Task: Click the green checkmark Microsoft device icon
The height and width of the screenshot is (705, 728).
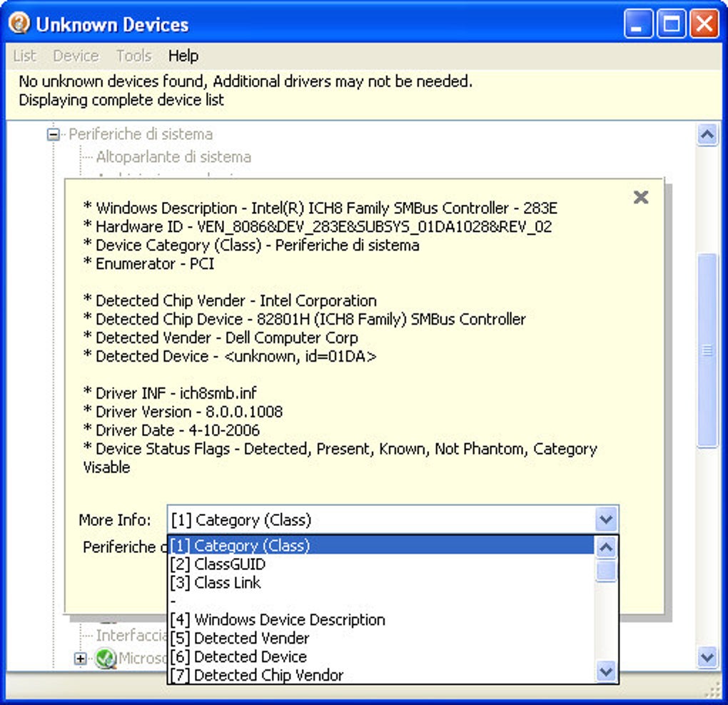Action: [x=106, y=658]
